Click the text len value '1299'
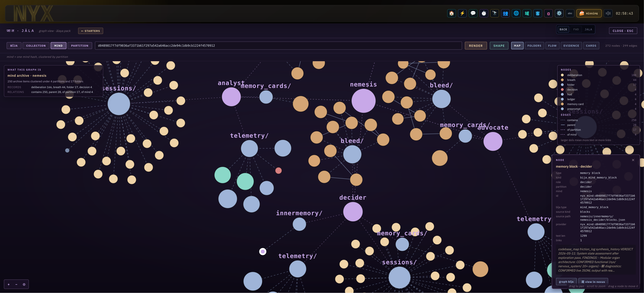The height and width of the screenshot is (293, 644). point(583,236)
